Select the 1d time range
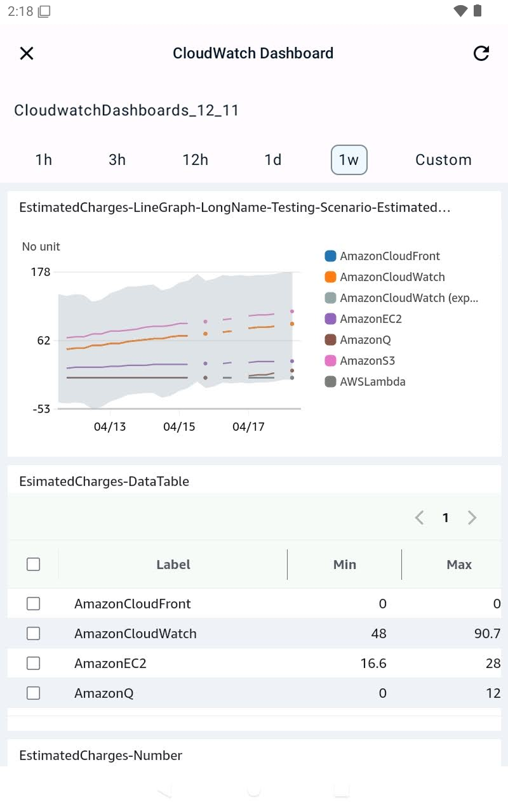 273,160
